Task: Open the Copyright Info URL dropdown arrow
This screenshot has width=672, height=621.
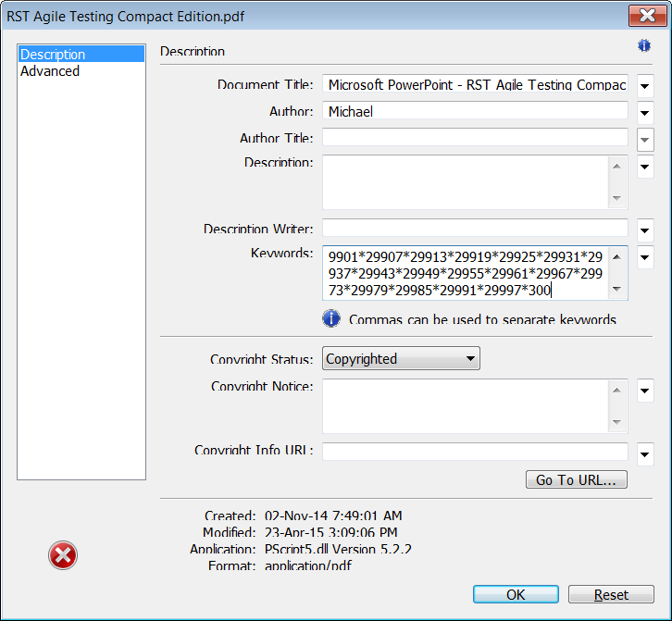Action: click(x=645, y=453)
